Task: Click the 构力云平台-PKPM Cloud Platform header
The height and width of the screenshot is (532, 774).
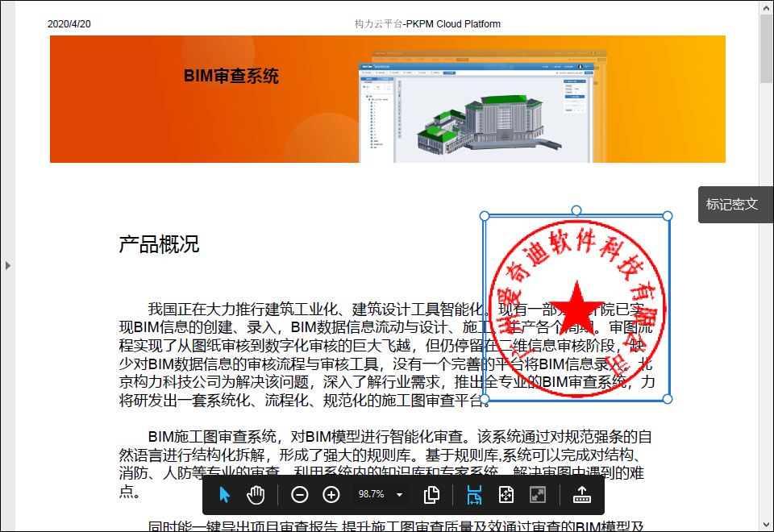Action: [427, 23]
